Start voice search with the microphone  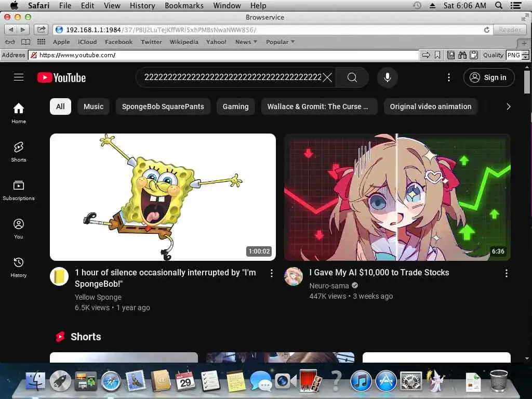387,77
